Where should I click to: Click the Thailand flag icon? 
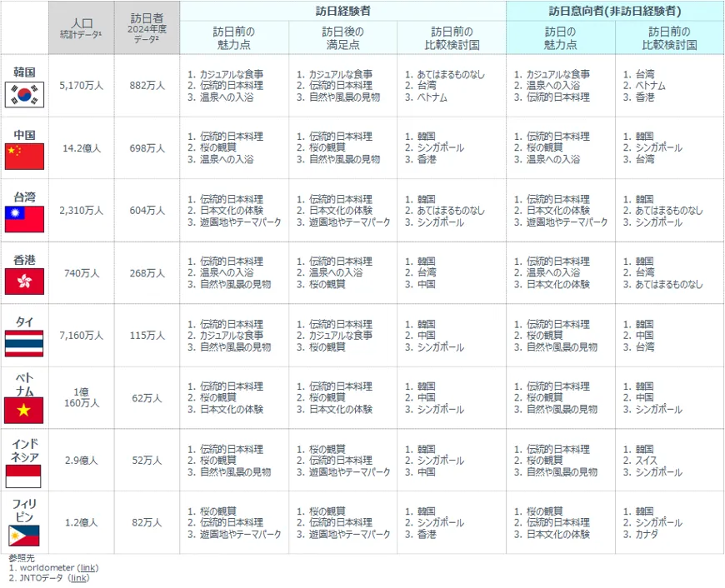point(24,343)
